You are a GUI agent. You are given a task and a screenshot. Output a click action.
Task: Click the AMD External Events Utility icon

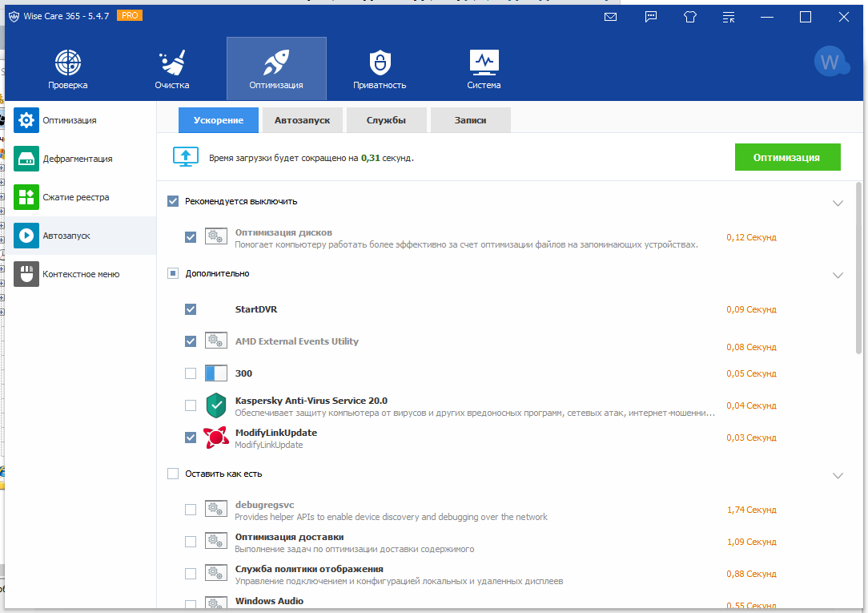click(216, 341)
